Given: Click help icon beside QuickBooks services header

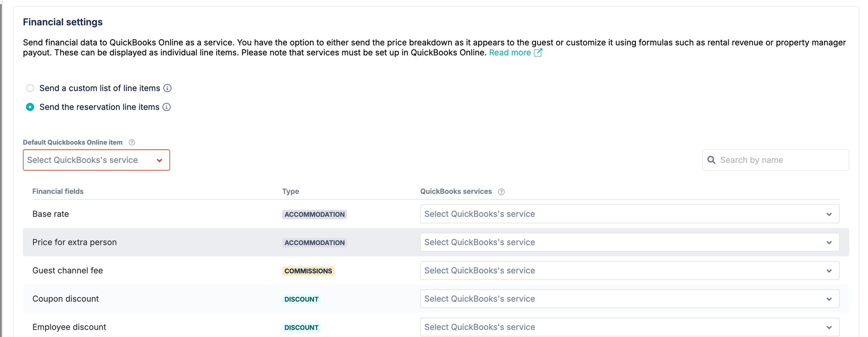Looking at the screenshot, I should tap(501, 192).
